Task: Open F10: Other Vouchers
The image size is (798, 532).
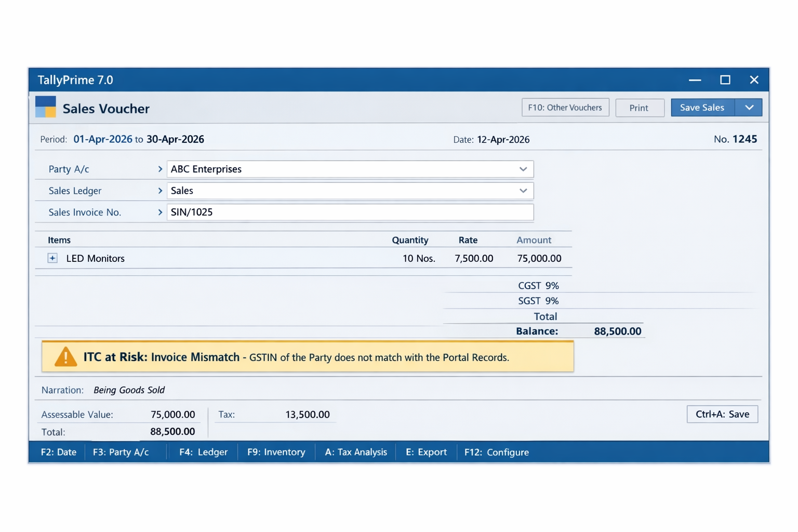Action: (565, 107)
